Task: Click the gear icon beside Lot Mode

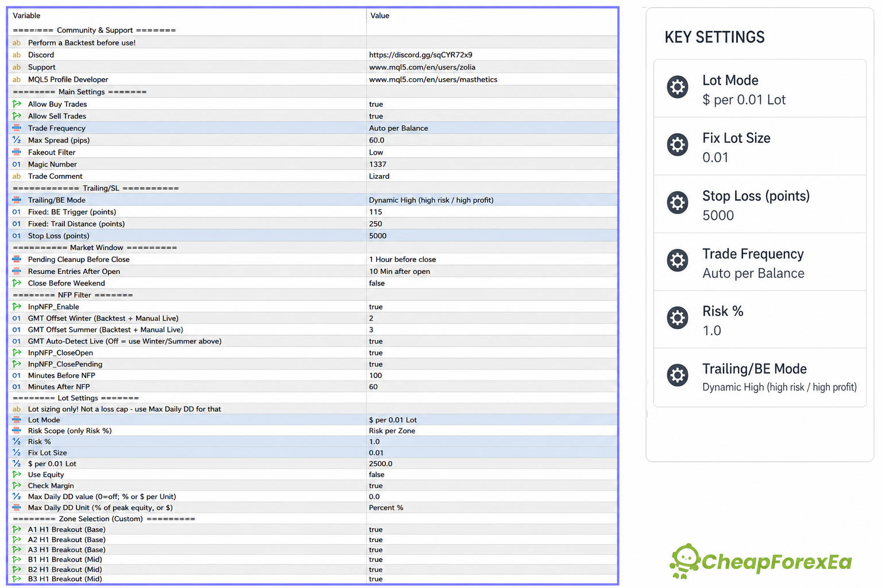Action: pyautogui.click(x=678, y=87)
